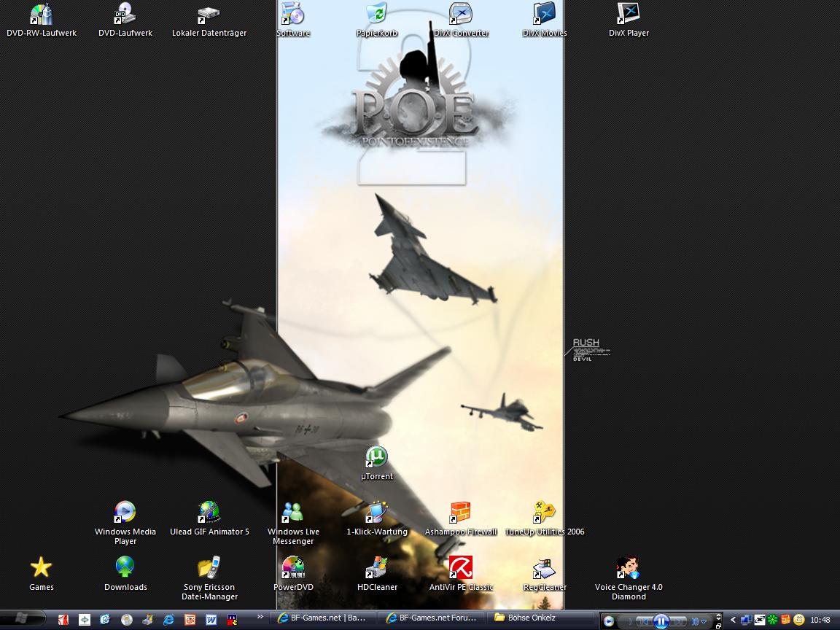Open the media toolbar volume dropdown
Image resolution: width=840 pixels, height=630 pixels.
(704, 621)
